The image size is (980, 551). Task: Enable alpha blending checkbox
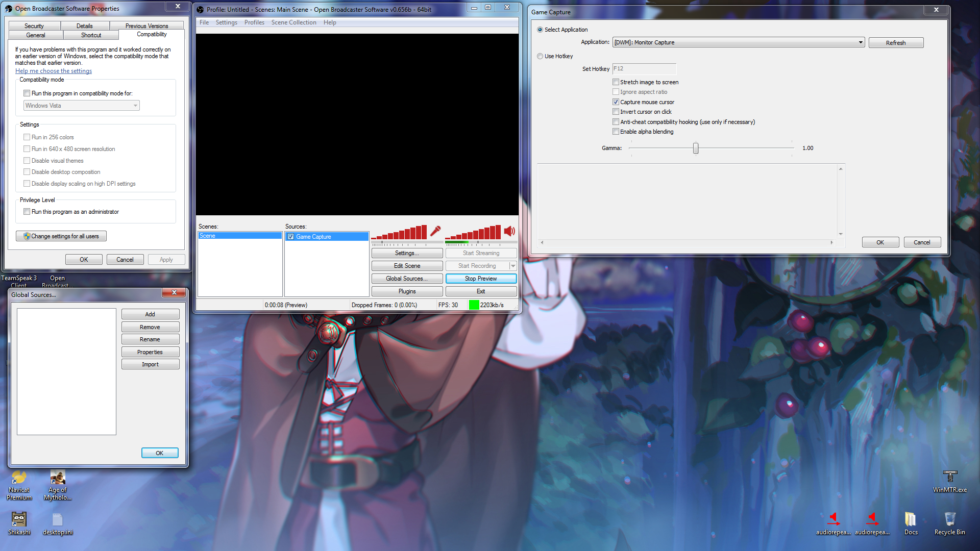coord(616,132)
